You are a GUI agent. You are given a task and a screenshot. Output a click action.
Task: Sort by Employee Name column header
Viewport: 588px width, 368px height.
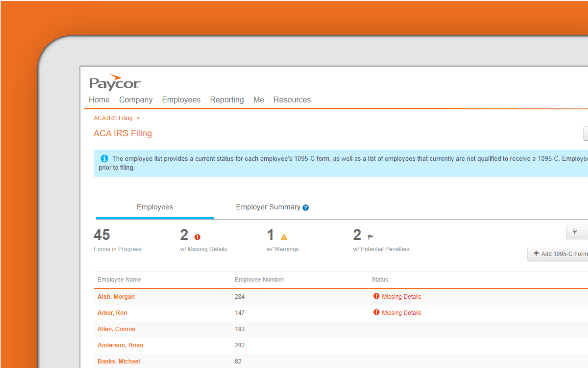pos(119,280)
